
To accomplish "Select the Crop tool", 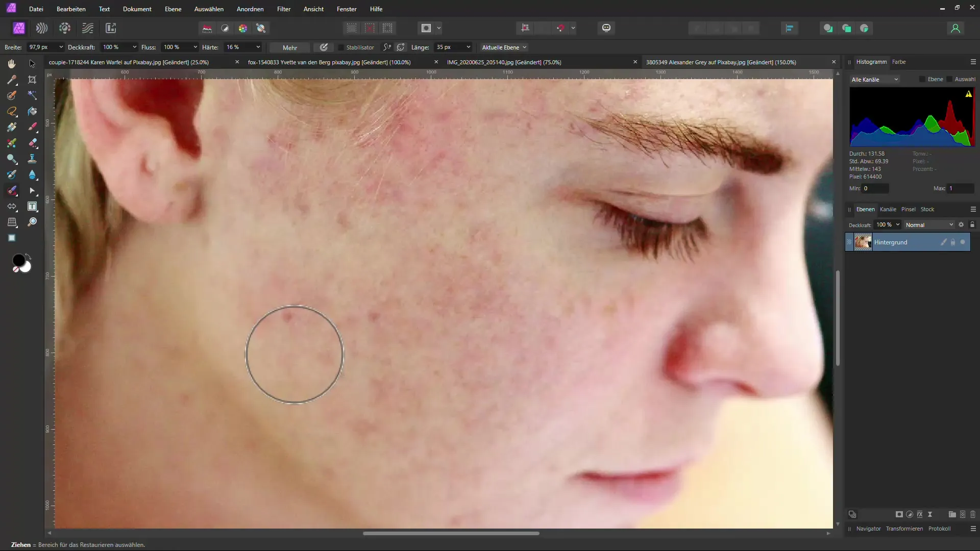I will tap(32, 80).
